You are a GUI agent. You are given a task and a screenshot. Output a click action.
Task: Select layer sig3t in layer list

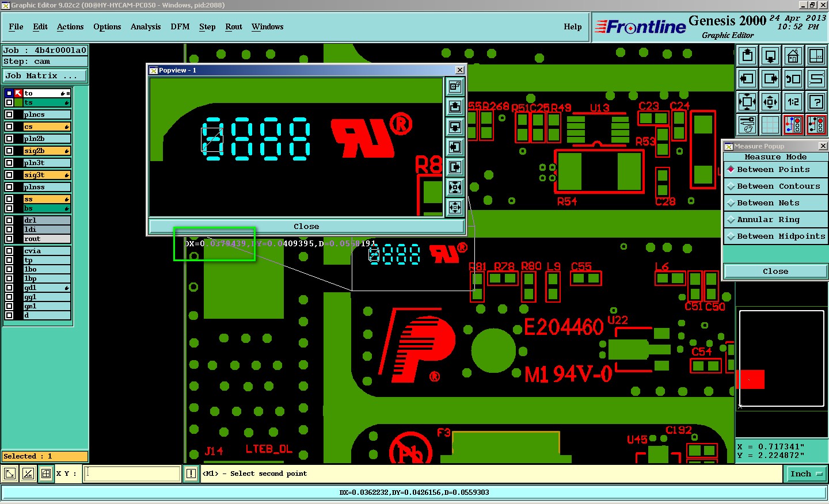(x=47, y=175)
